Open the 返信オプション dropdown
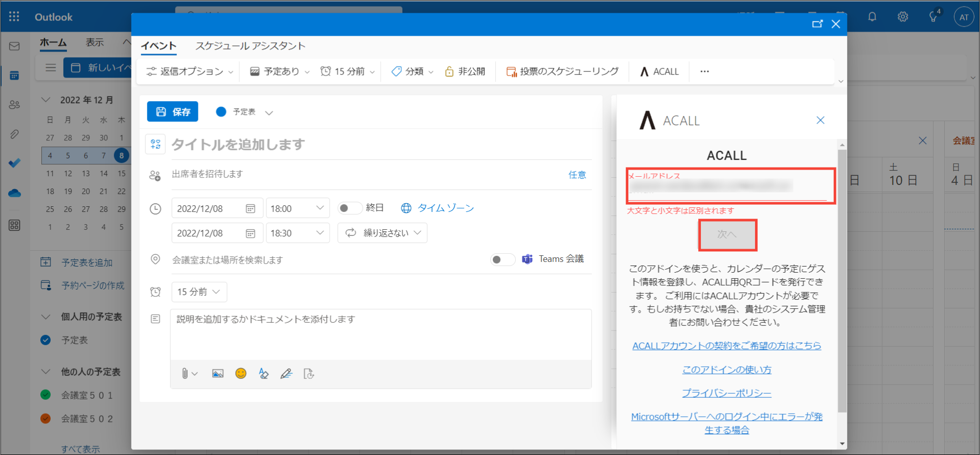The height and width of the screenshot is (455, 980). [190, 71]
